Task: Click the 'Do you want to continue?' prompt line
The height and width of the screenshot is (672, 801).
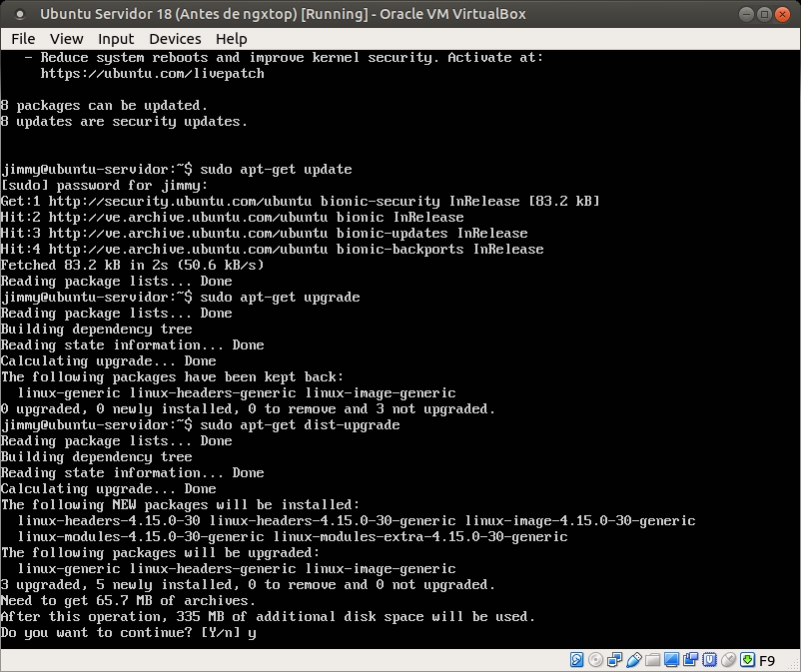Action: click(x=128, y=632)
